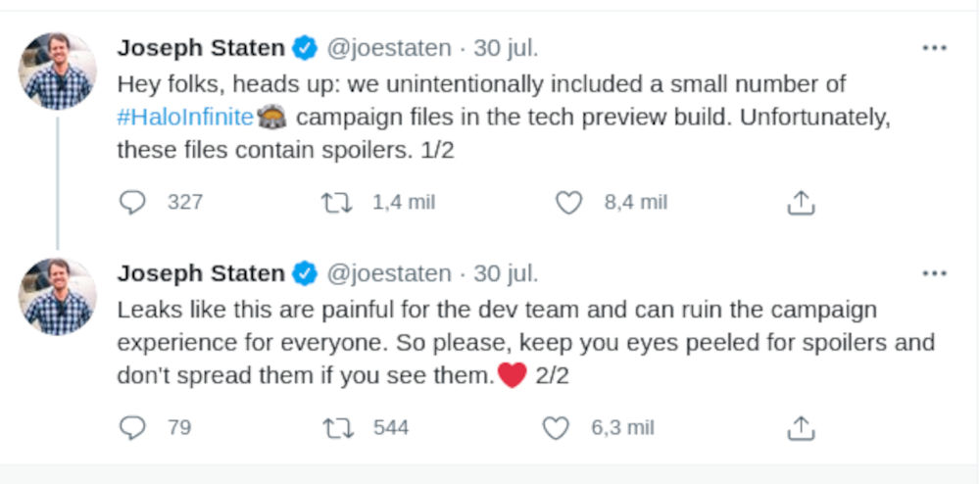Open more options menu on first tweet
The height and width of the screenshot is (484, 980).
(x=934, y=48)
